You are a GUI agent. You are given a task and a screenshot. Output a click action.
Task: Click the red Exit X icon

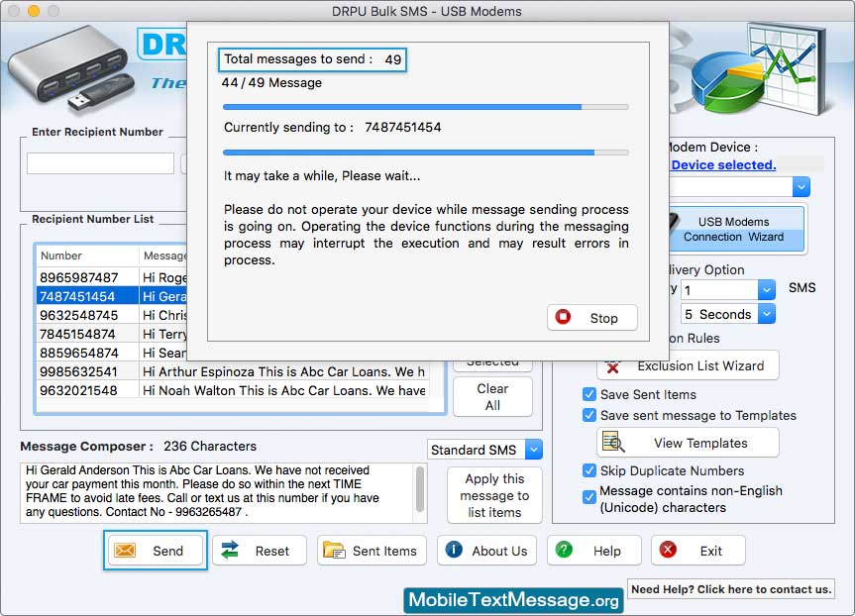coord(668,550)
